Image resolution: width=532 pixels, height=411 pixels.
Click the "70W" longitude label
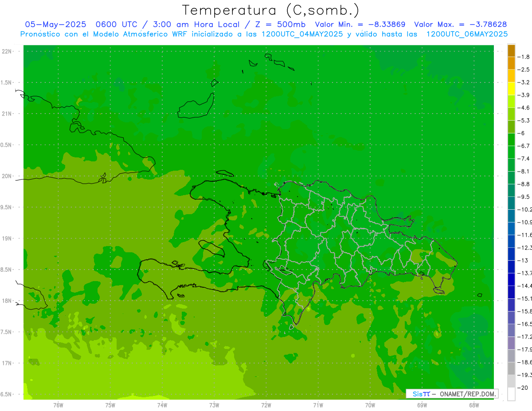pos(370,405)
